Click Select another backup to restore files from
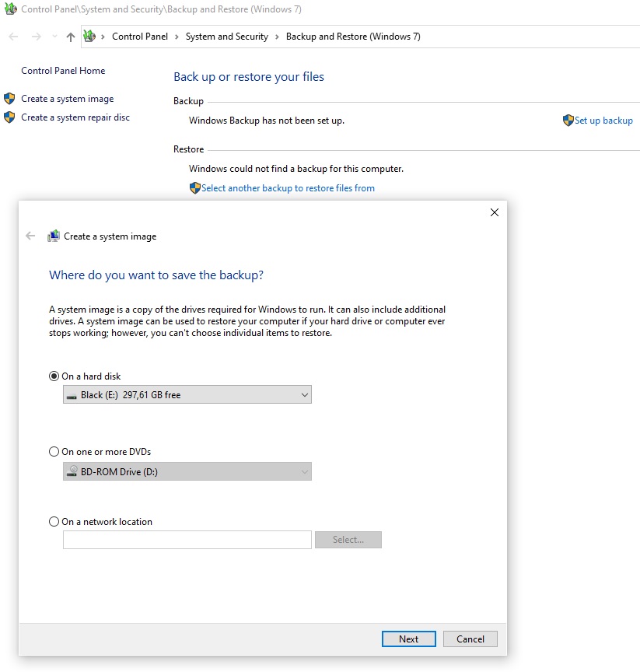Viewport: 640px width, 672px height. coord(288,188)
